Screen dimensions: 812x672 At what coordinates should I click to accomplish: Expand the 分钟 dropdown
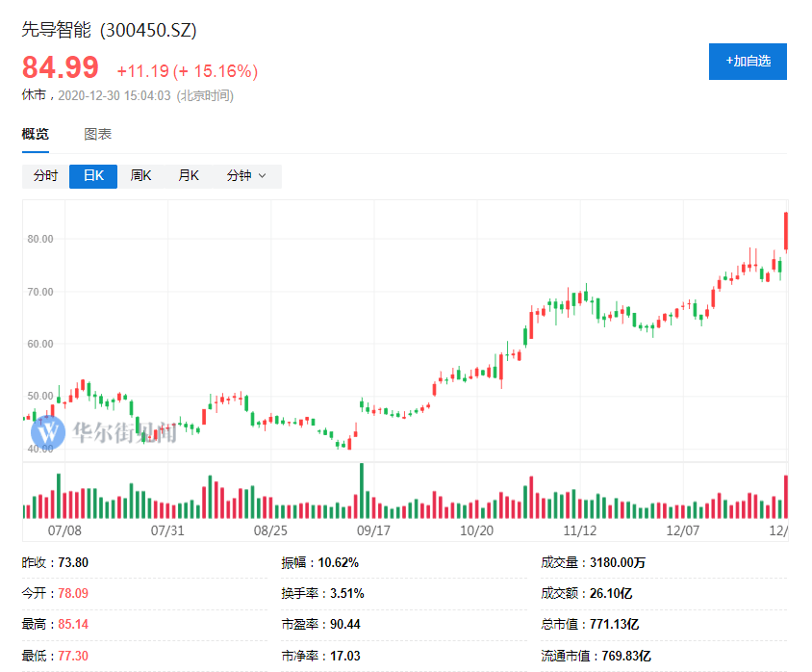click(x=246, y=176)
